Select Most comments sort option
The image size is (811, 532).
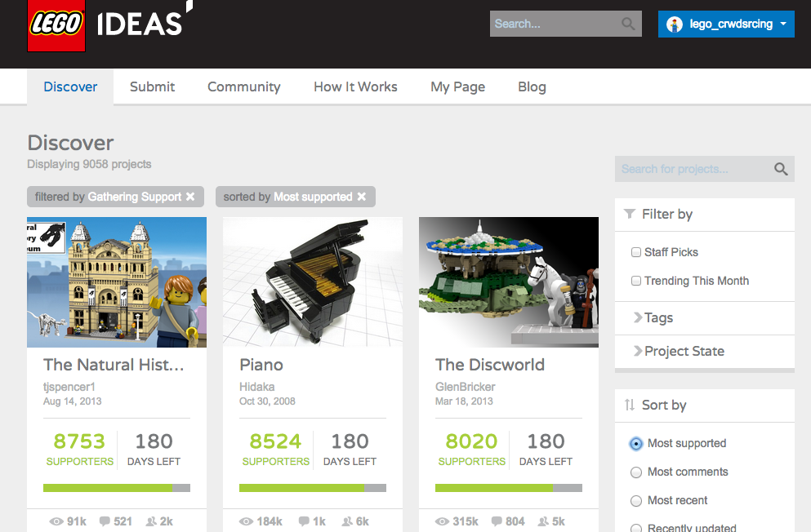click(636, 472)
